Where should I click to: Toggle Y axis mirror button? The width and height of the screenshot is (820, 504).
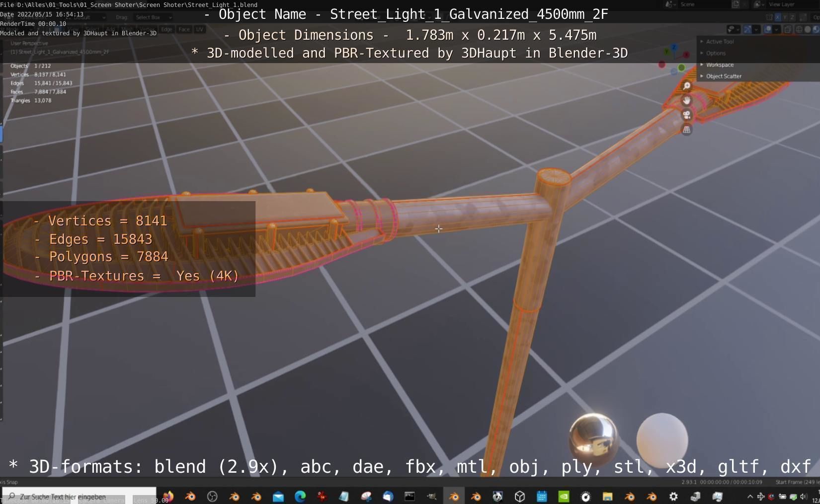(x=785, y=17)
